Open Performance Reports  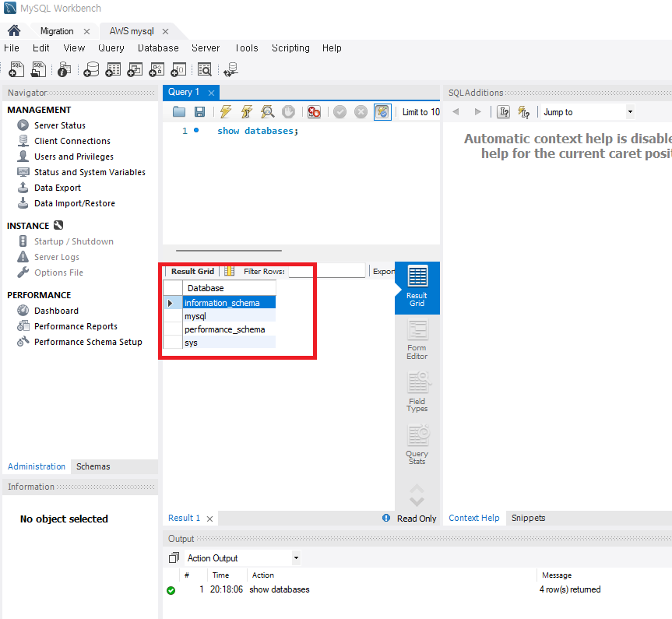[x=76, y=326]
